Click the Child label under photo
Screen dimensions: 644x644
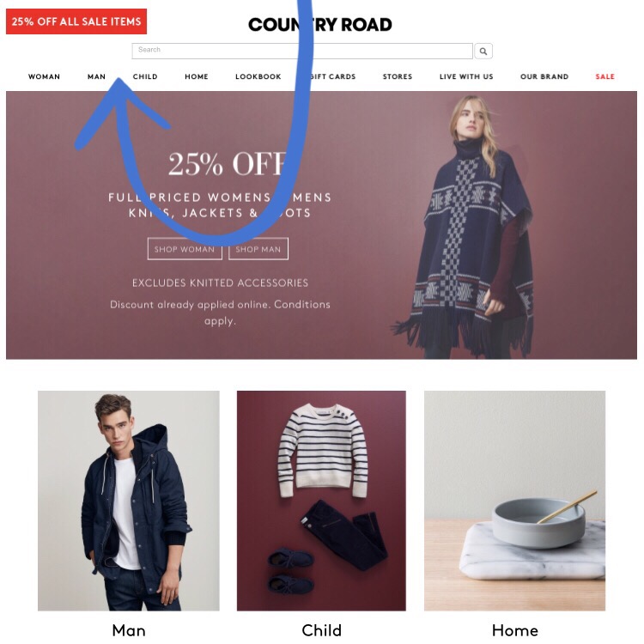click(321, 630)
